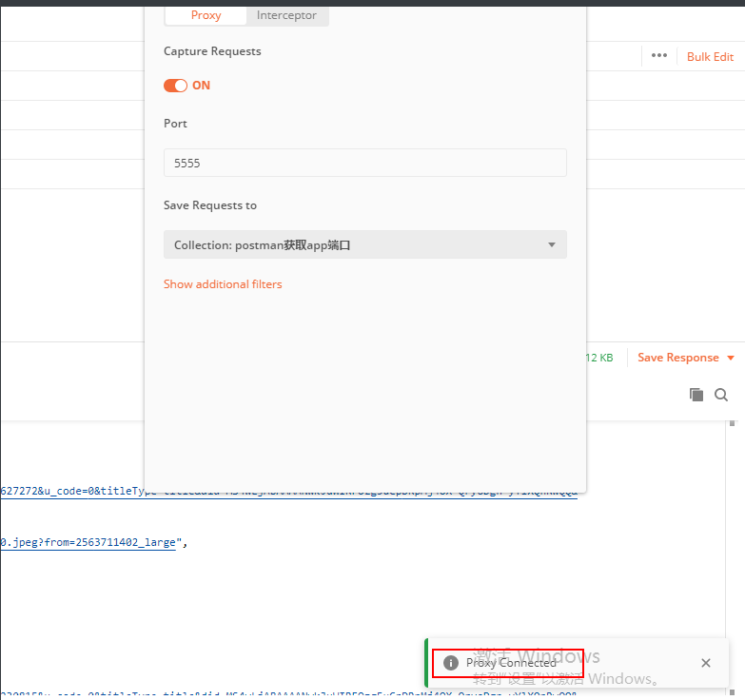
Task: Click the Port input field showing 5555
Action: point(365,163)
